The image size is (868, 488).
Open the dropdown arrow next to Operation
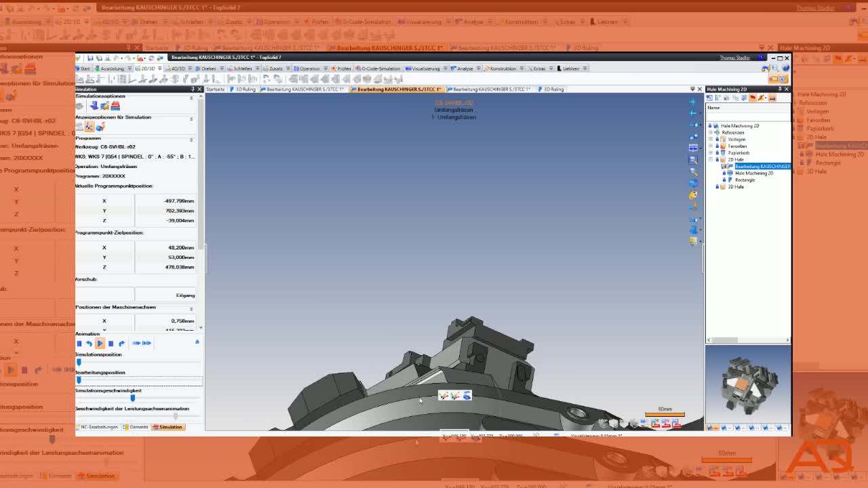pos(325,68)
